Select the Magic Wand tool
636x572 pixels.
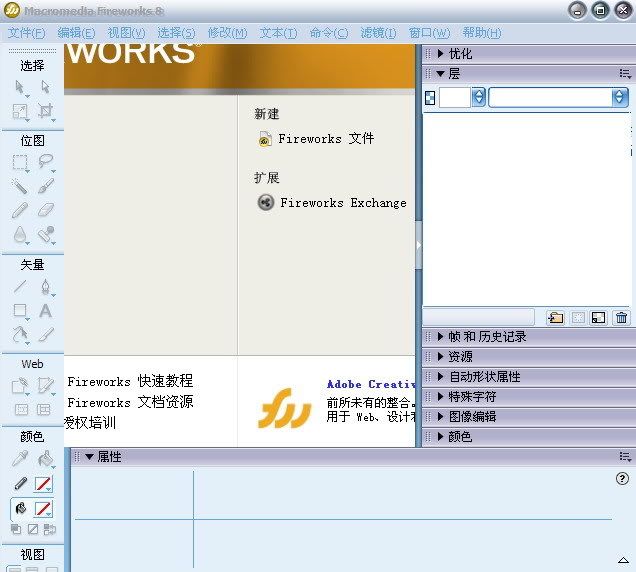[x=19, y=186]
